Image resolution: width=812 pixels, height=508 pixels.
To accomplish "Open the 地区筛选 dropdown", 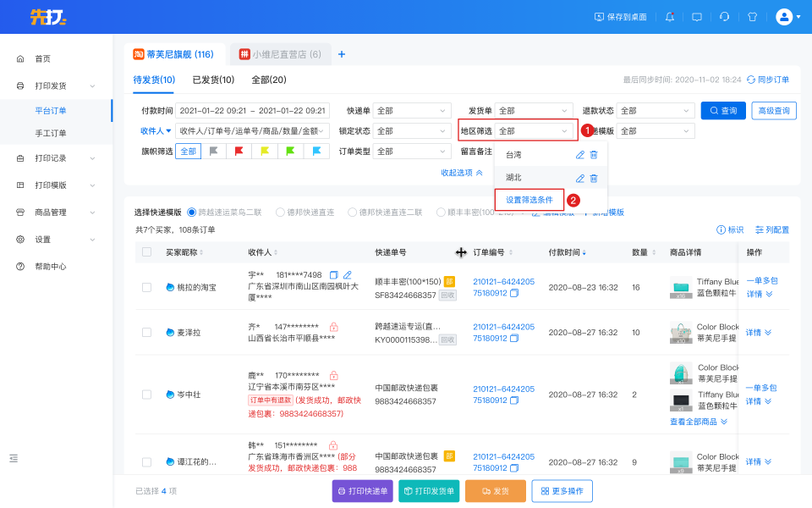I will (x=534, y=131).
